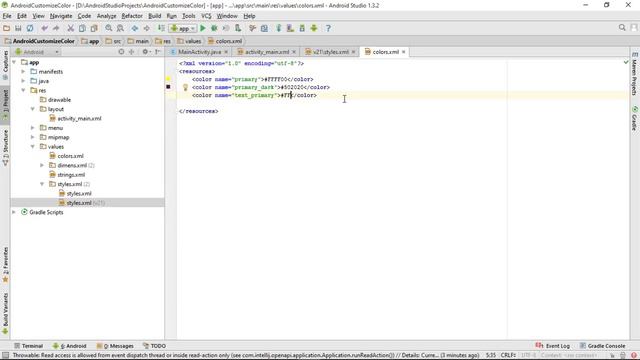Collapse the res folder

tap(23, 90)
